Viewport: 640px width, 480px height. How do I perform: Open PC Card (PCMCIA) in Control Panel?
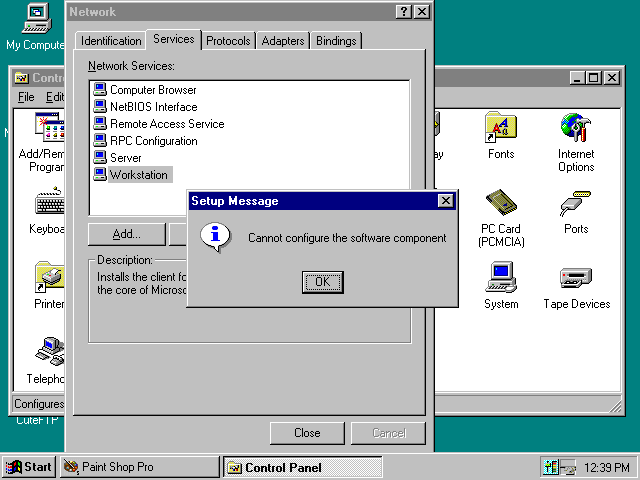click(x=501, y=218)
